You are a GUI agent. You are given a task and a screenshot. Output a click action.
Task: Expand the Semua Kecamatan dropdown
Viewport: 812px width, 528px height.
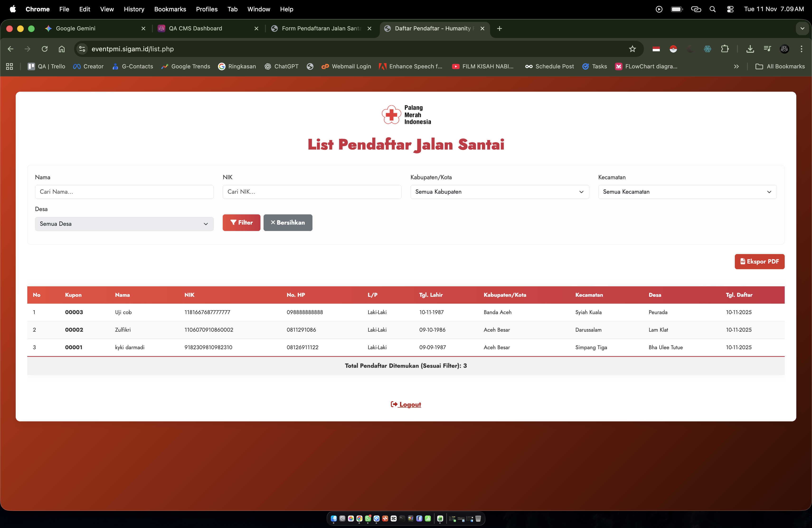[687, 192]
